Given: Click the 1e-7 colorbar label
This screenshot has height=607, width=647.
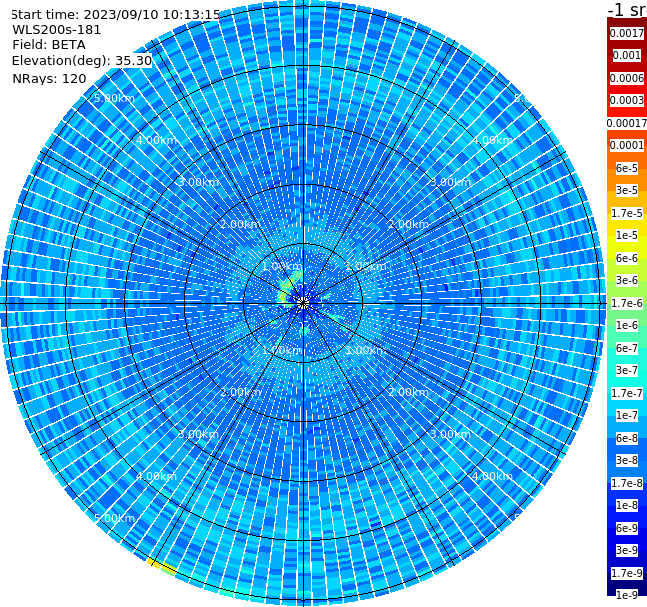Looking at the screenshot, I should pos(627,415).
